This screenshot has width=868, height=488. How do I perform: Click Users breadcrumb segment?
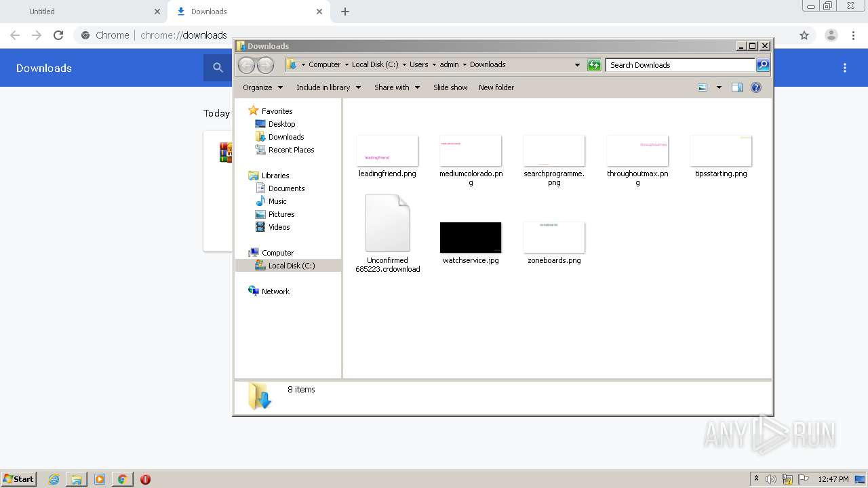coord(418,65)
